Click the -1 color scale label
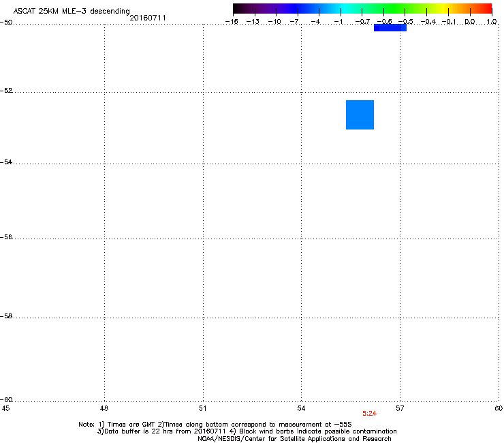The height and width of the screenshot is (443, 504). pyautogui.click(x=338, y=22)
